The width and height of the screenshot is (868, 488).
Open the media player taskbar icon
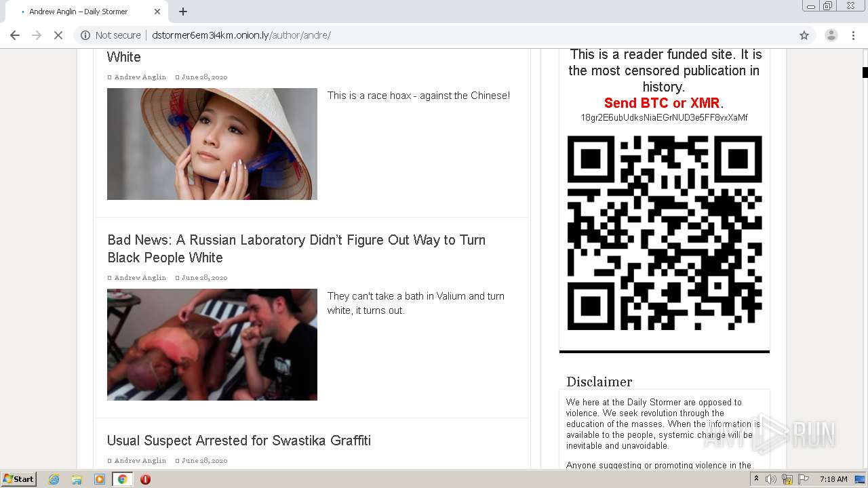tap(100, 479)
